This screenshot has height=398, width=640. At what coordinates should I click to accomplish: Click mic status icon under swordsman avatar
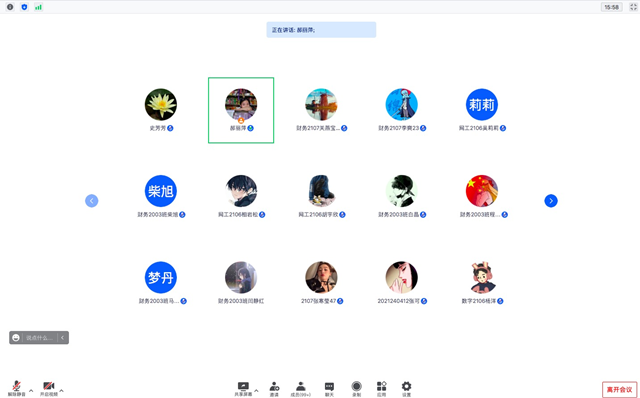coord(423,128)
